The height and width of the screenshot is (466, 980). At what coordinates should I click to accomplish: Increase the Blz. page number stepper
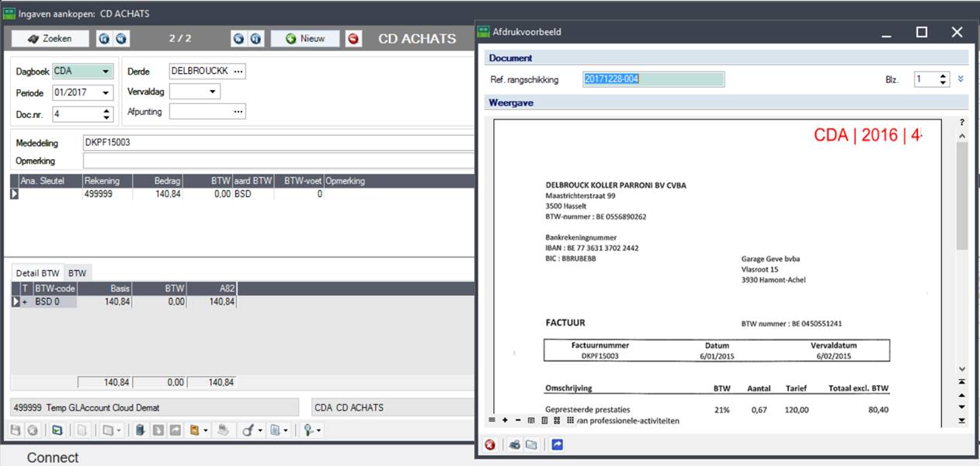pos(944,75)
